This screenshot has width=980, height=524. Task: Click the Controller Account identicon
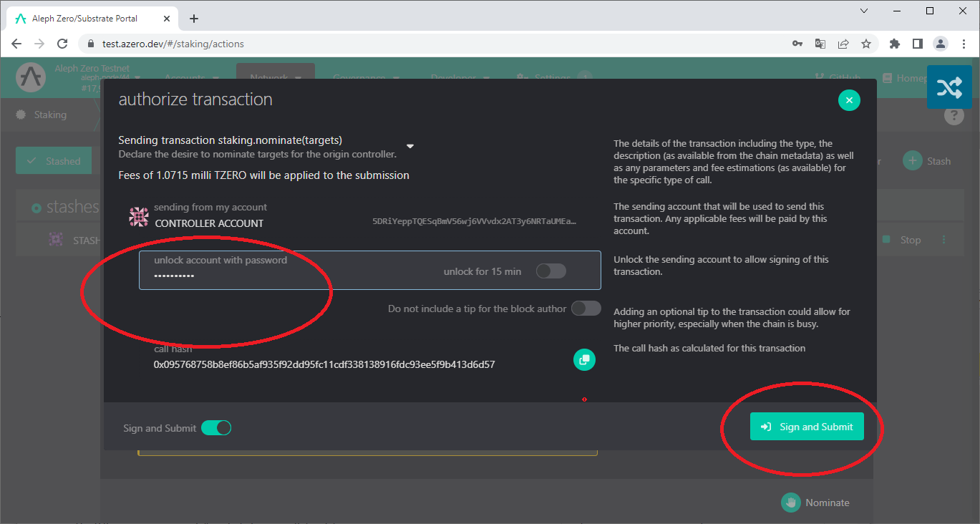point(138,217)
